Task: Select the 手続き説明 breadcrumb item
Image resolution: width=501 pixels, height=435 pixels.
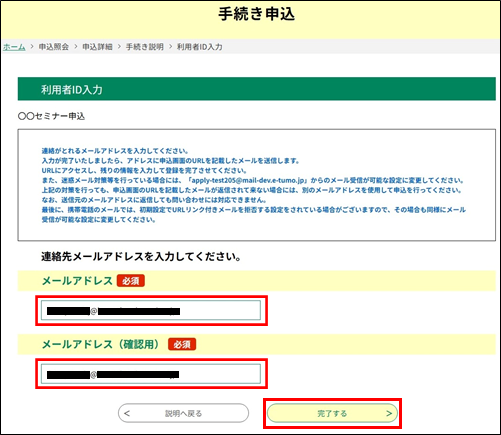Action: click(x=145, y=47)
